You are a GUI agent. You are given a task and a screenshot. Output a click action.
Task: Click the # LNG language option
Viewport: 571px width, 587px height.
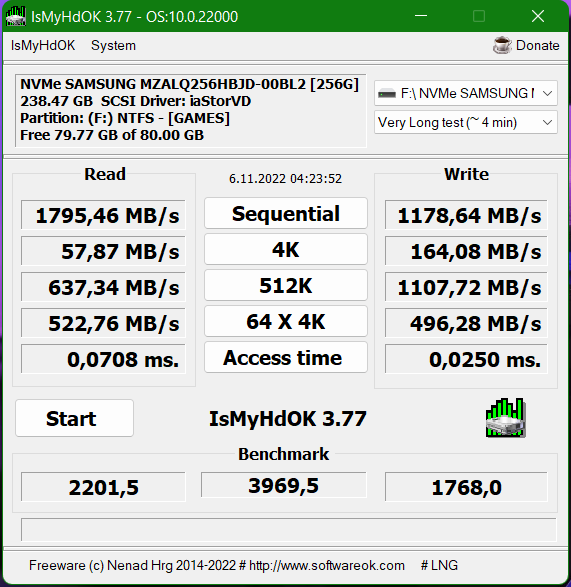pos(439,565)
